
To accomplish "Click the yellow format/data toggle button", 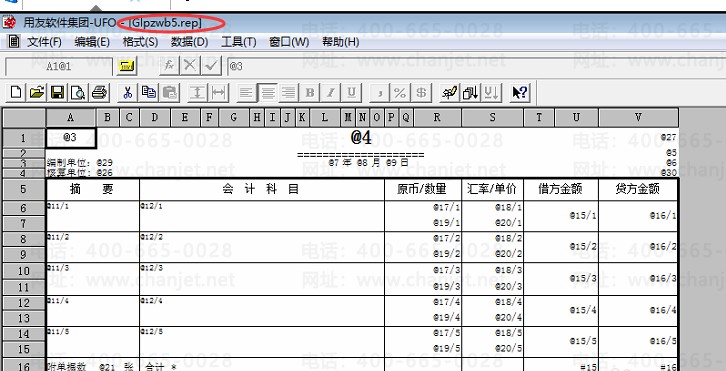I will (126, 66).
